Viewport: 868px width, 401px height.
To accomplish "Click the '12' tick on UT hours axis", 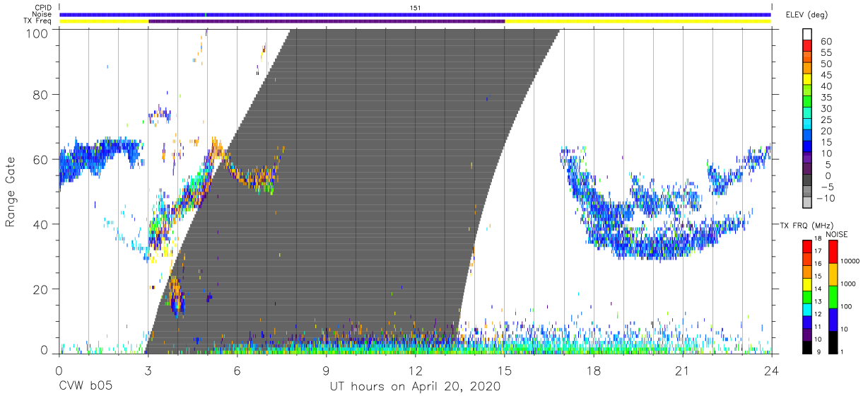I will (x=415, y=370).
